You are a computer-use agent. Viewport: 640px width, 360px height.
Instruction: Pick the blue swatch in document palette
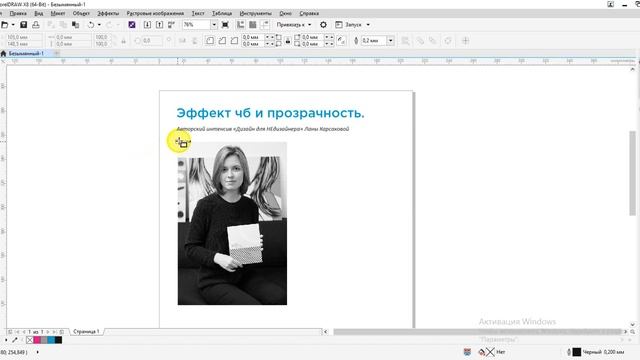[51, 340]
